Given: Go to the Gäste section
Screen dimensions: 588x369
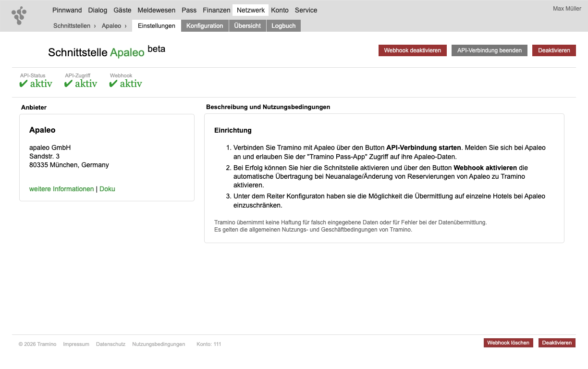Looking at the screenshot, I should click(122, 10).
